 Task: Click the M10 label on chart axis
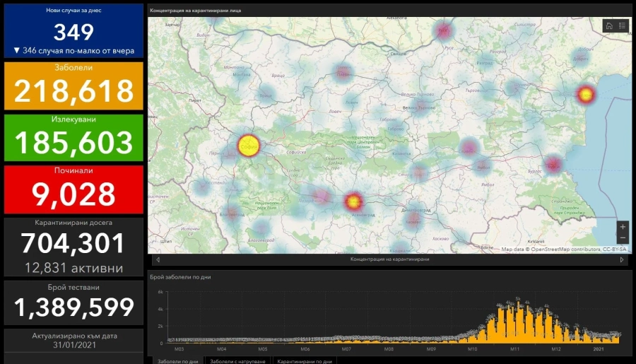point(473,349)
